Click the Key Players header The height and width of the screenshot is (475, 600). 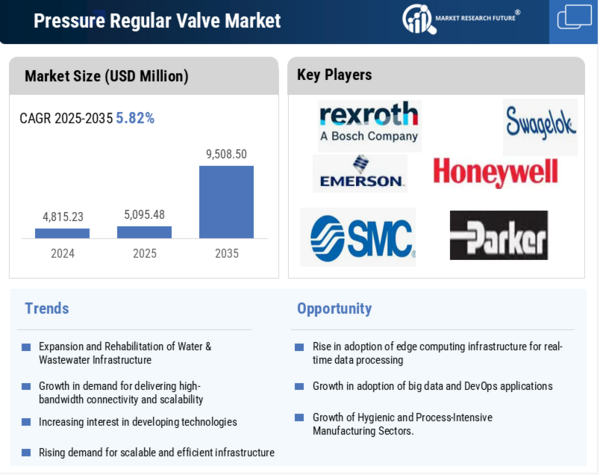click(x=334, y=75)
